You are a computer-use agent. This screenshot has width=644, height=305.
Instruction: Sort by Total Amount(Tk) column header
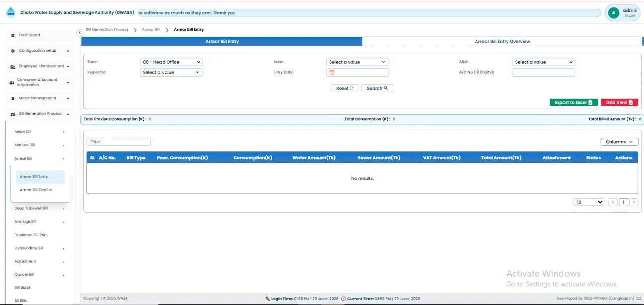(x=501, y=158)
